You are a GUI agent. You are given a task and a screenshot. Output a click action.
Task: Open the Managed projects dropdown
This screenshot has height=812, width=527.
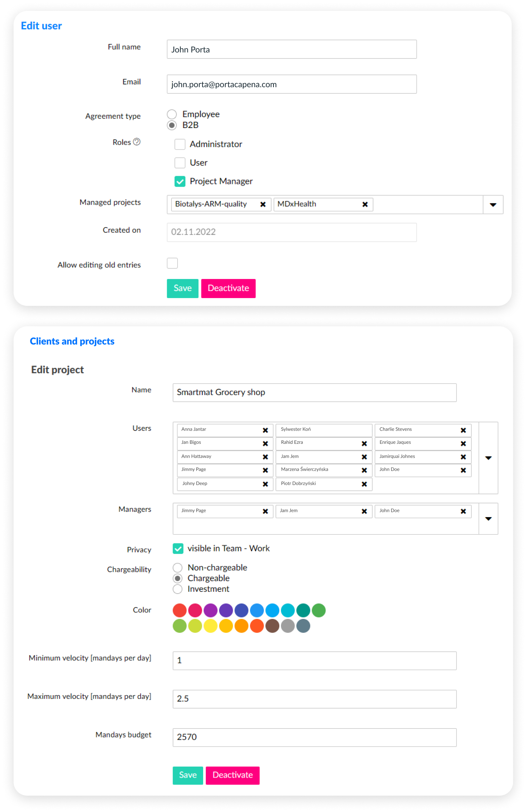[x=493, y=205]
